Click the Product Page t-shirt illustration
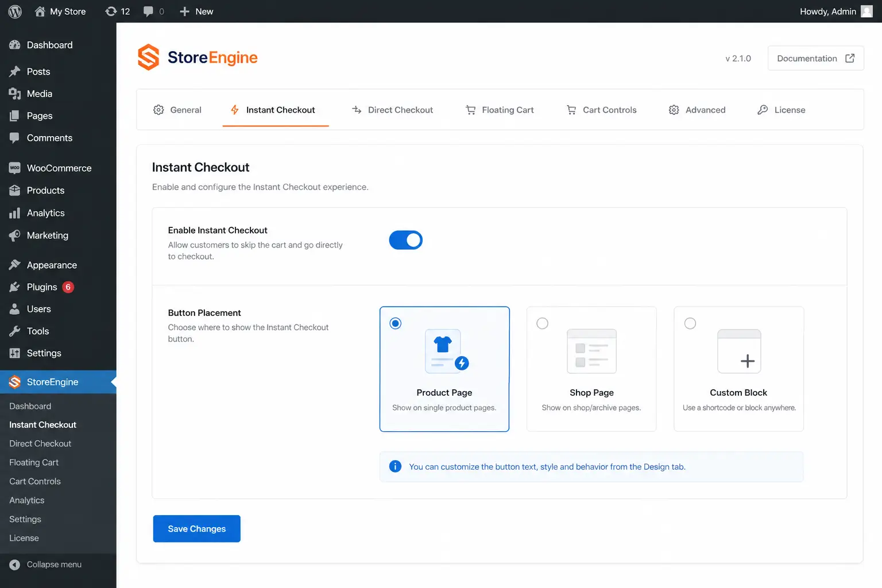Screen dimensions: 882x588 click(x=447, y=351)
